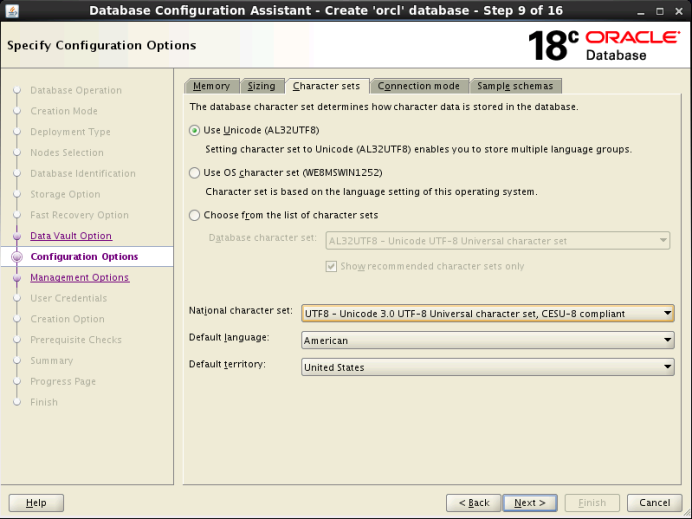Image resolution: width=692 pixels, height=519 pixels.
Task: Close the Database Configuration Assistant window
Action: pos(679,11)
